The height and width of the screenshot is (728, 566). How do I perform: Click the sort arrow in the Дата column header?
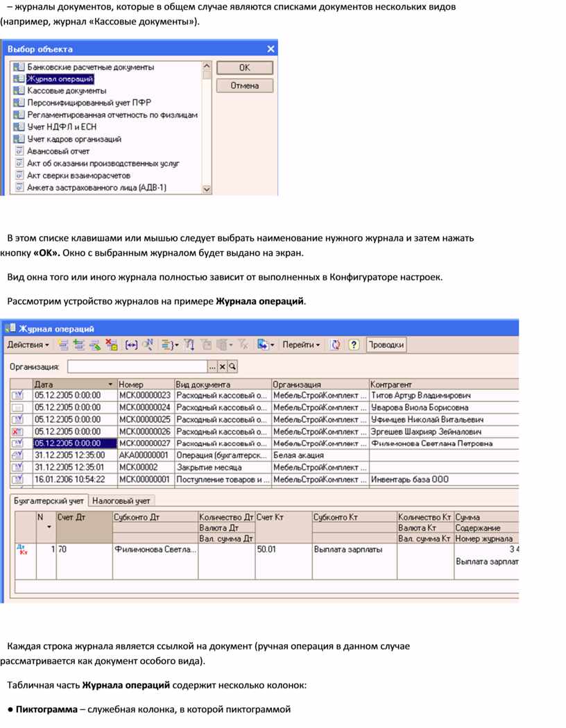pyautogui.click(x=110, y=384)
